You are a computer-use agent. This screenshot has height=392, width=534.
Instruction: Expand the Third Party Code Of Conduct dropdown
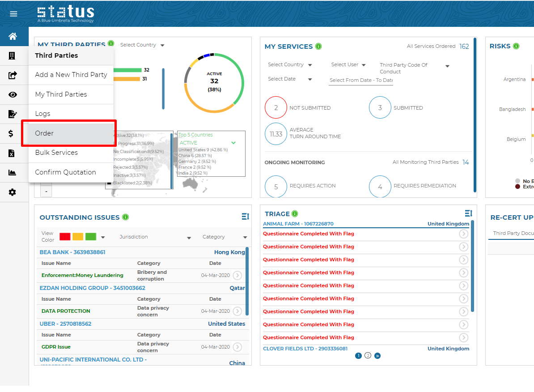(414, 68)
